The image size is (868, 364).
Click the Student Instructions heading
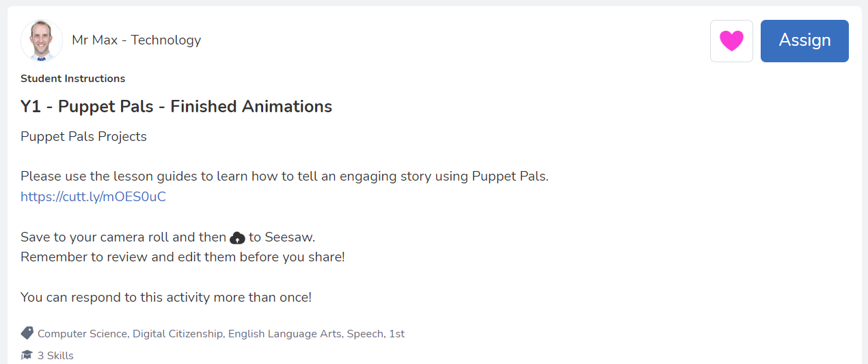[x=73, y=79]
